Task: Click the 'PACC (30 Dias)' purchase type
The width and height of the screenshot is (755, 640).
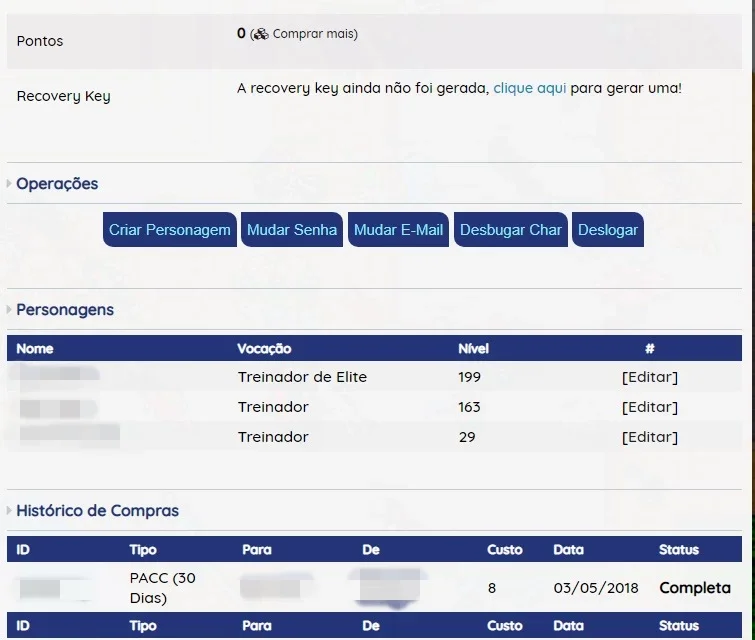Action: point(163,588)
